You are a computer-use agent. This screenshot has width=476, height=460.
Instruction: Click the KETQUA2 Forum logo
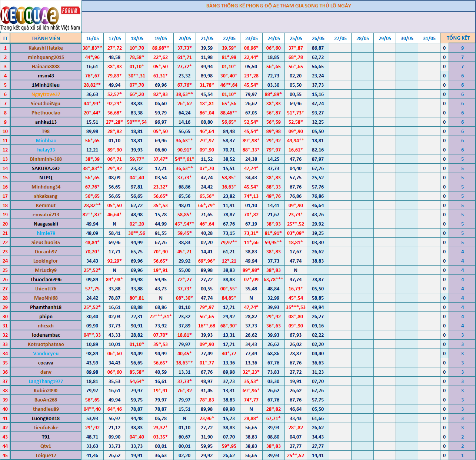40,17
